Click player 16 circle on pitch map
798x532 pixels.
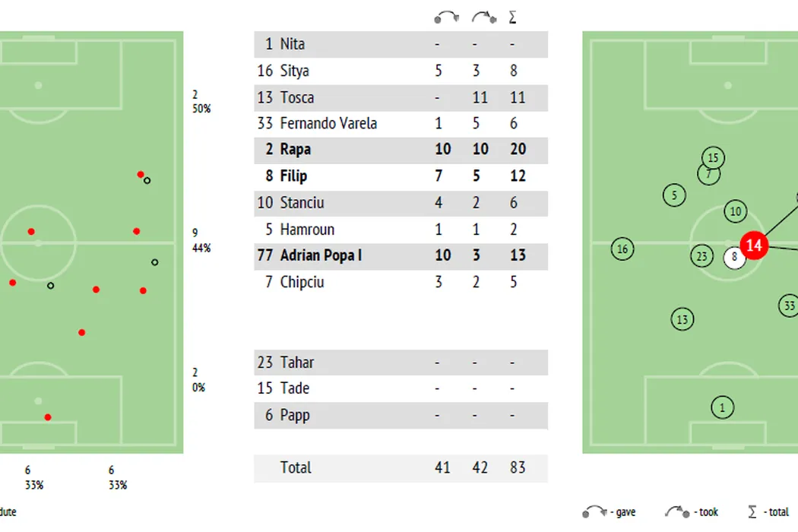point(622,249)
